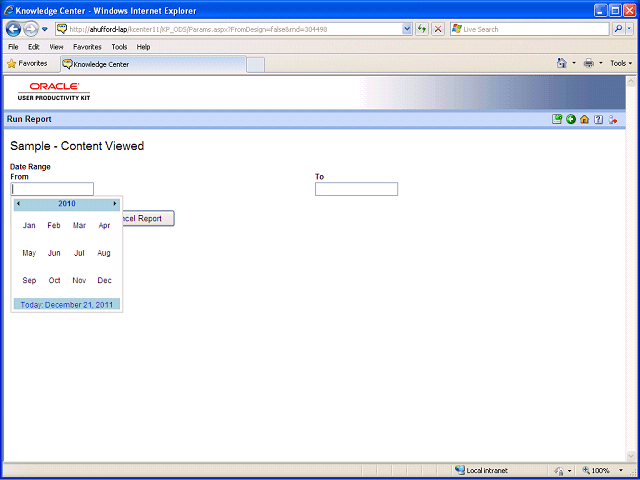Image resolution: width=640 pixels, height=480 pixels.
Task: Click the log out person icon
Action: click(612, 119)
